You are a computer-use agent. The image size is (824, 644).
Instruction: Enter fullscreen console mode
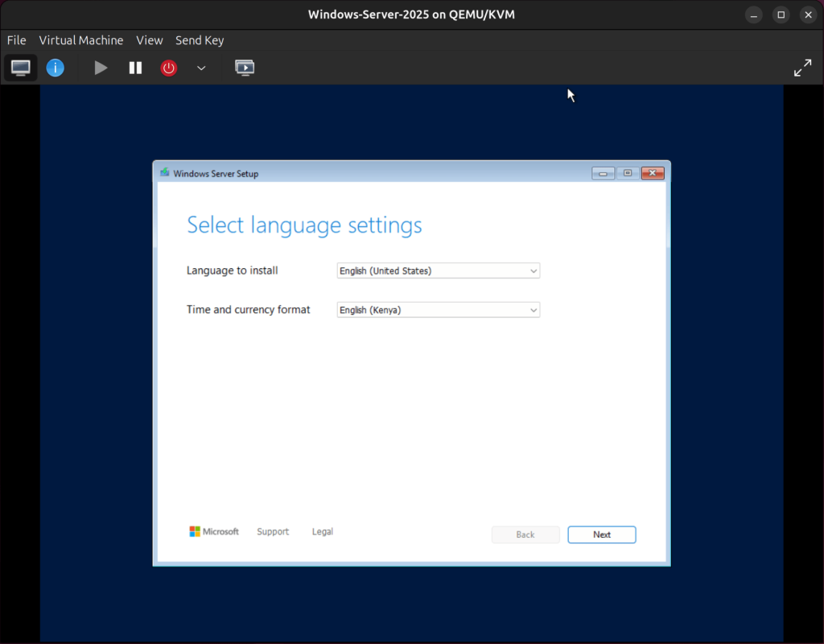[802, 68]
